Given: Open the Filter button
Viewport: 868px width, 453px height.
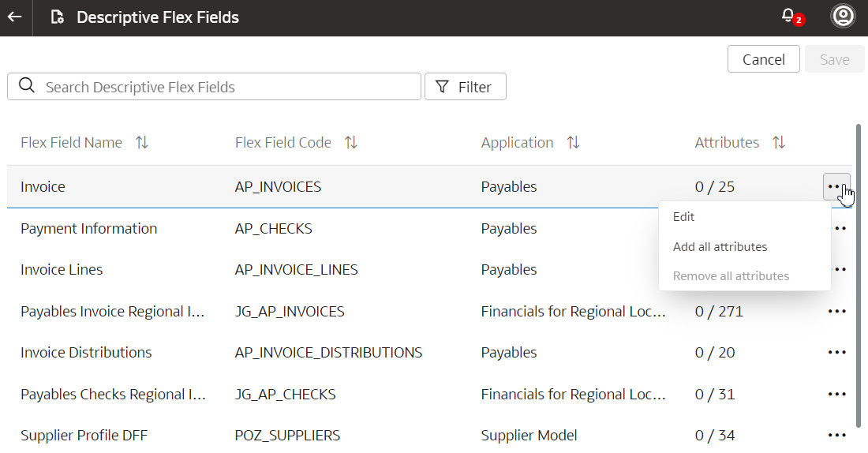Looking at the screenshot, I should pyautogui.click(x=465, y=87).
